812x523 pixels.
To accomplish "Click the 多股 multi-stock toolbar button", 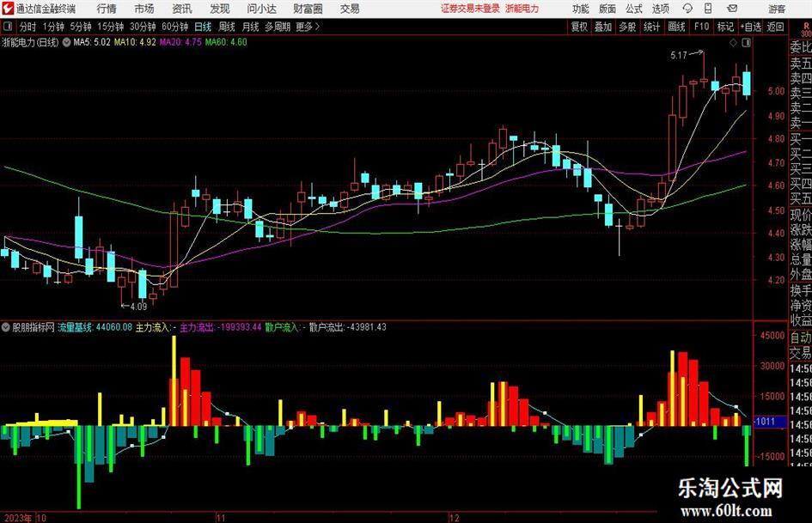I will coord(627,27).
